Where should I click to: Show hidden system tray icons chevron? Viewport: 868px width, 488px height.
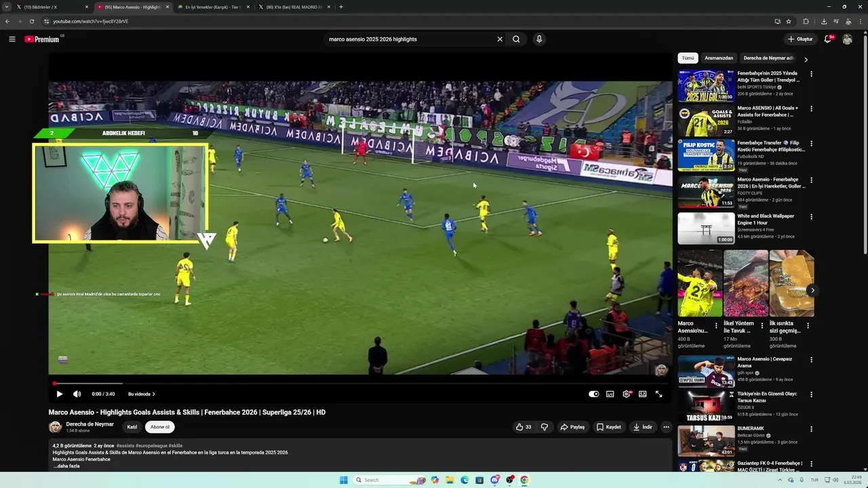pyautogui.click(x=781, y=480)
